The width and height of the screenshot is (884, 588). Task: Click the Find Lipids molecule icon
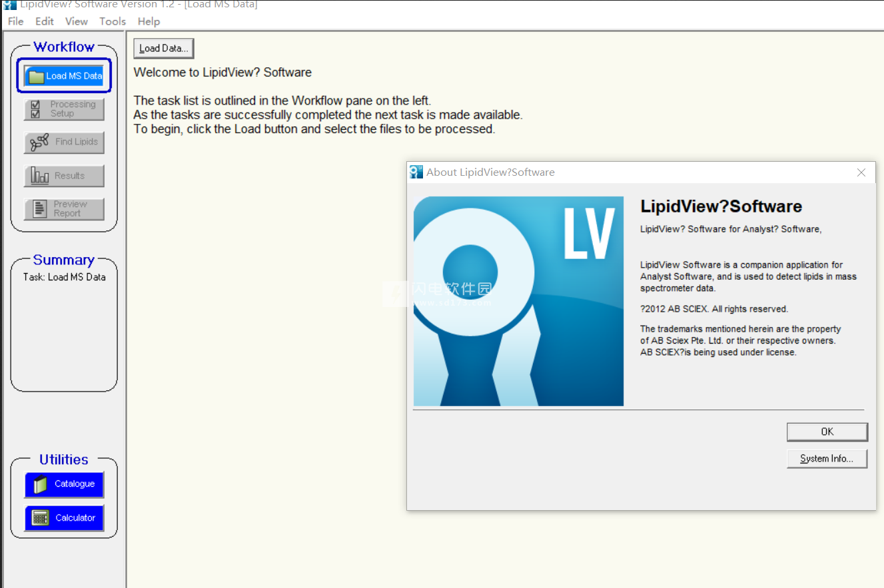point(40,143)
